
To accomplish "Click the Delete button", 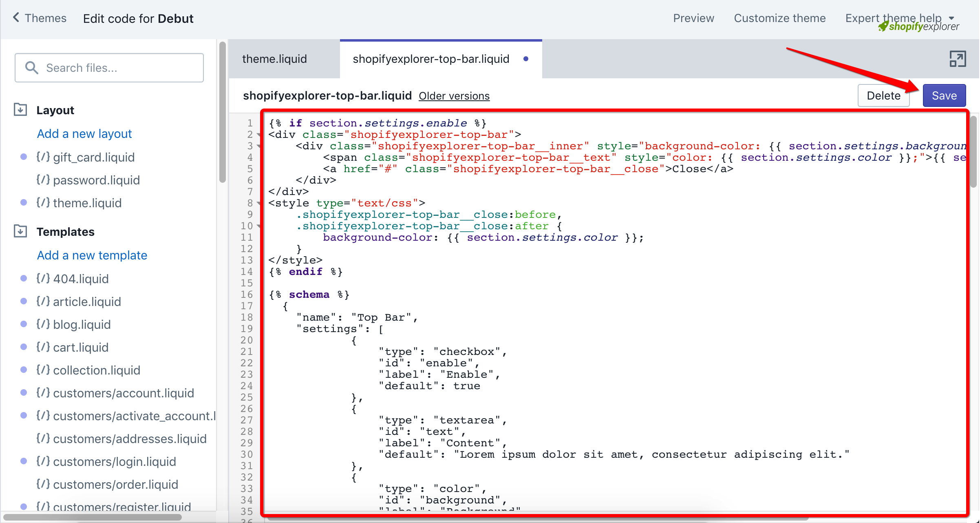I will pyautogui.click(x=883, y=95).
